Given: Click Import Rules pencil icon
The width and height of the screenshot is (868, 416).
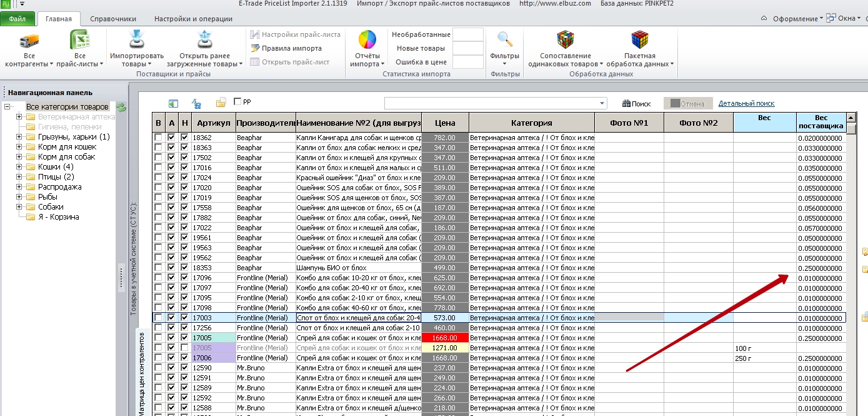Looking at the screenshot, I should point(255,48).
